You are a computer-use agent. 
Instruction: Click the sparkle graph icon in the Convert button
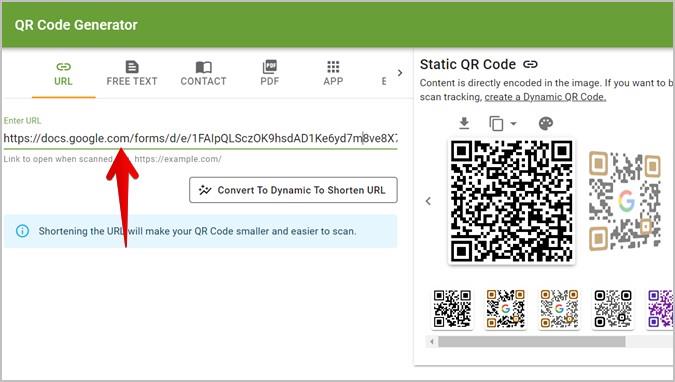pyautogui.click(x=205, y=190)
